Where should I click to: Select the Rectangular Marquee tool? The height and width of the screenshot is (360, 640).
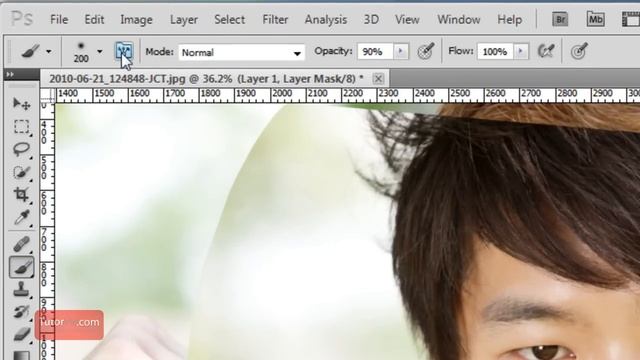pos(21,127)
